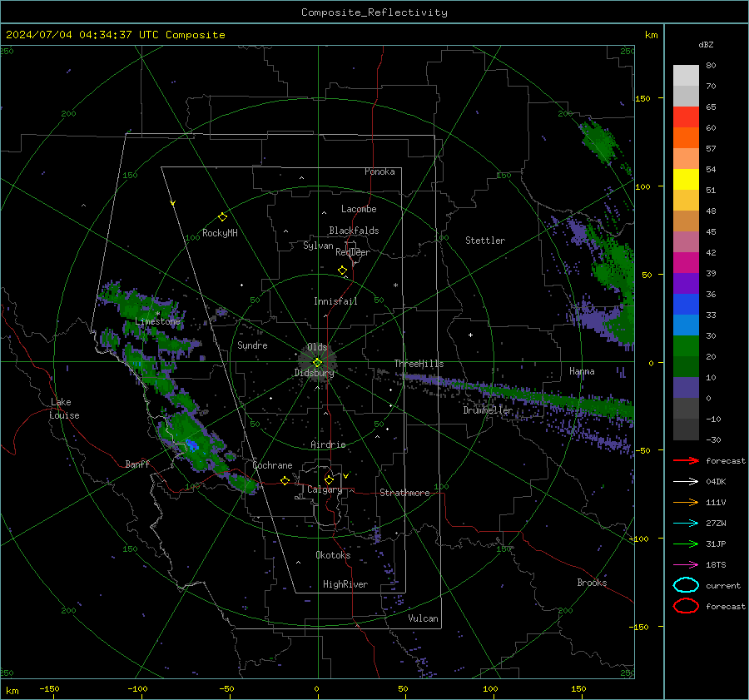Click the white asterisk marker above Limestone
The height and width of the screenshot is (700, 749).
coord(158,314)
